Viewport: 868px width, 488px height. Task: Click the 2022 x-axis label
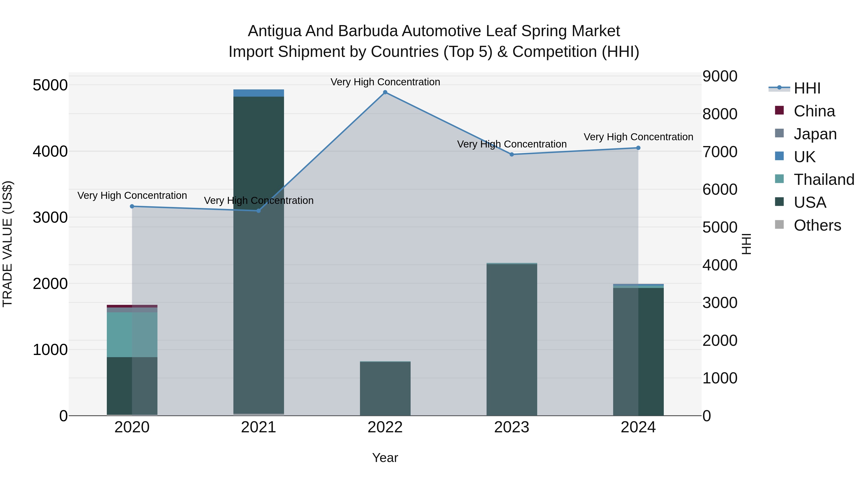click(385, 427)
